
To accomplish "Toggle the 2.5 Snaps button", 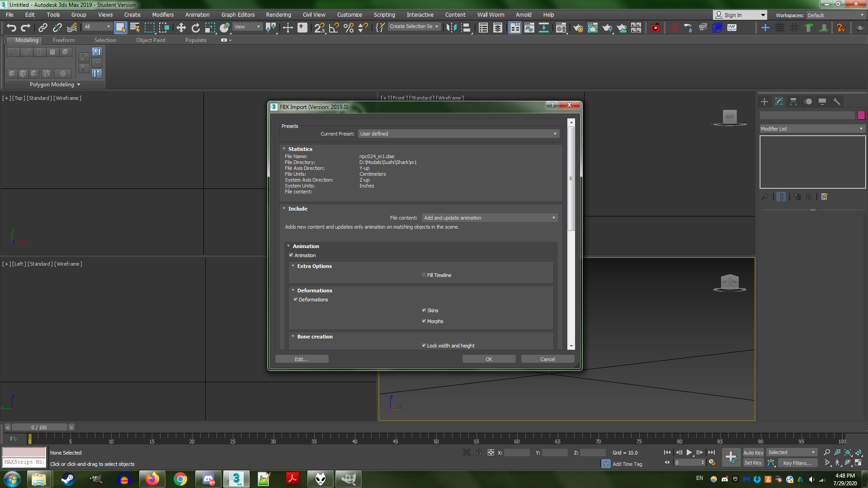I will (x=320, y=28).
